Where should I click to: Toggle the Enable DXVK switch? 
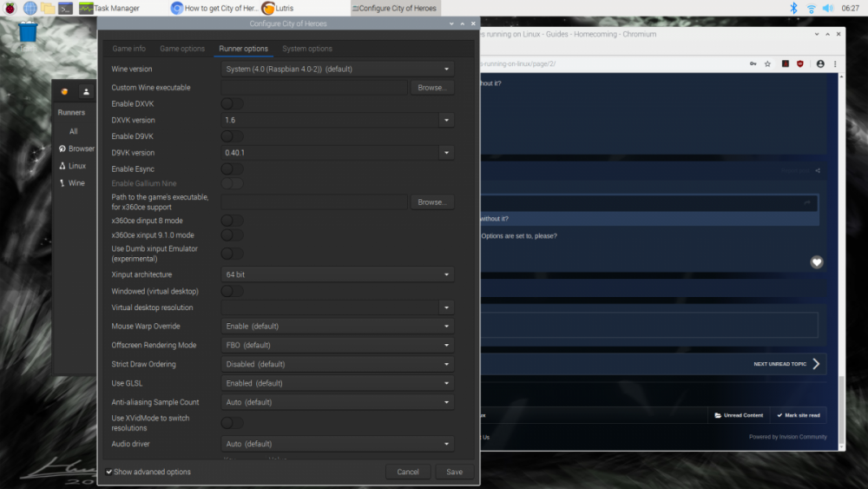[232, 103]
